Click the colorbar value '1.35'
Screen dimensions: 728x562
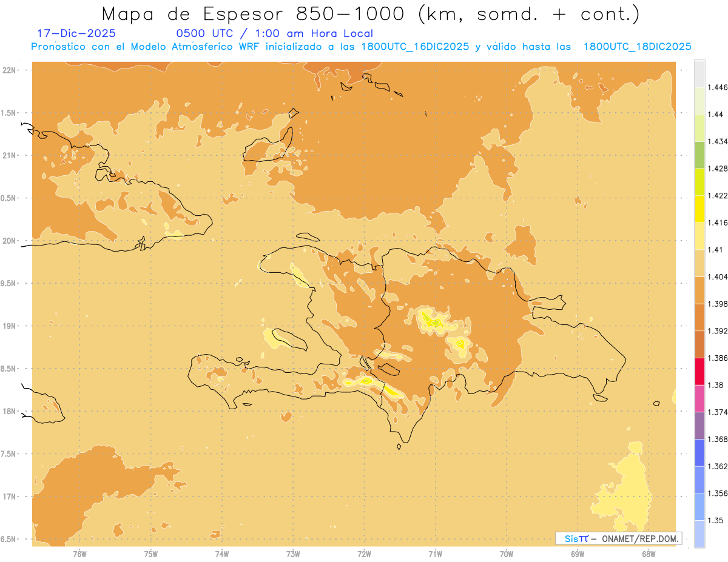(716, 520)
